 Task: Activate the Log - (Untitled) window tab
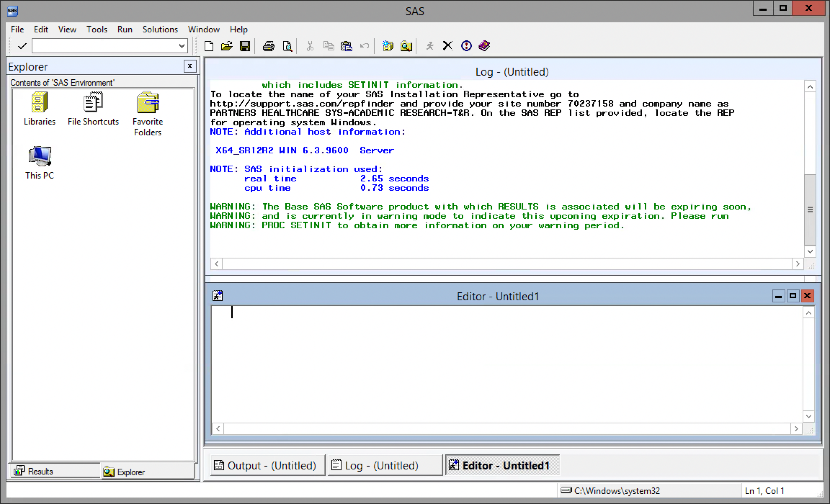[x=385, y=465]
